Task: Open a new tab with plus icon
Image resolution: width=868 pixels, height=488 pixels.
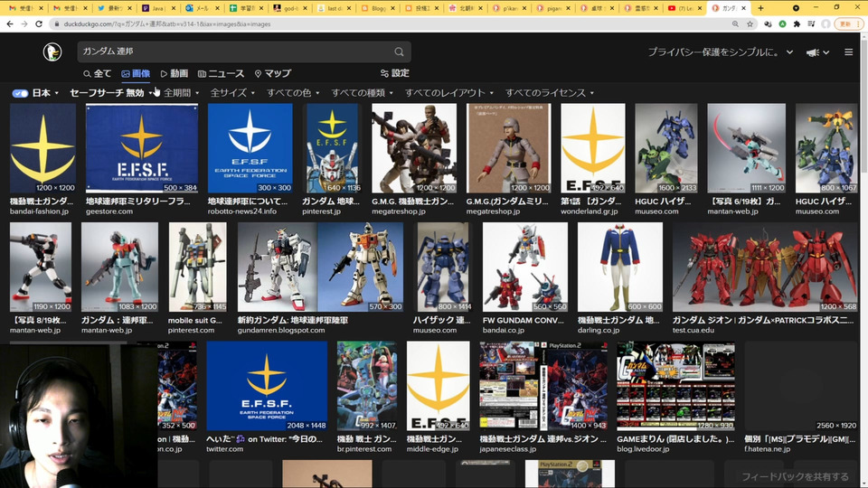Action: pos(760,8)
